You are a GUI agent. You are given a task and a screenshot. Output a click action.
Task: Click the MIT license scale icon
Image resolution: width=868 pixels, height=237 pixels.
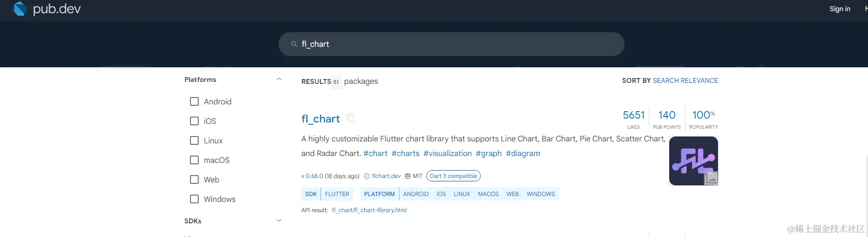[408, 176]
